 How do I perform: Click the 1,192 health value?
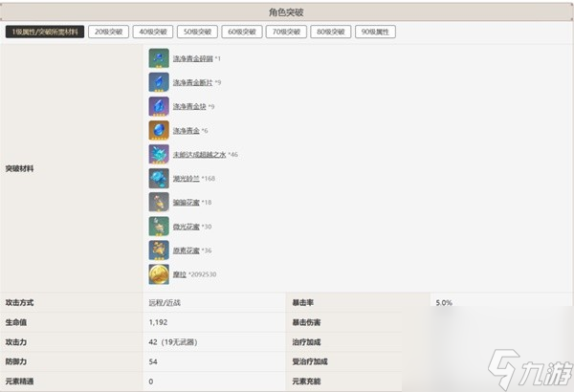158,322
